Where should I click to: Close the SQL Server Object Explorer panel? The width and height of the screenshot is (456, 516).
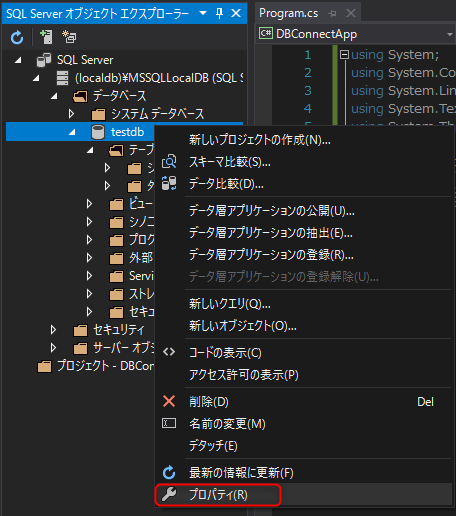pyautogui.click(x=236, y=13)
